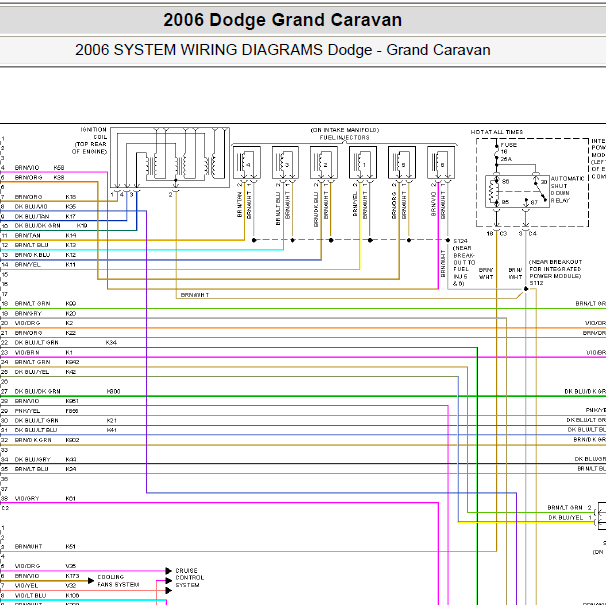Click fuel injector number 4 symbol

(x=247, y=163)
